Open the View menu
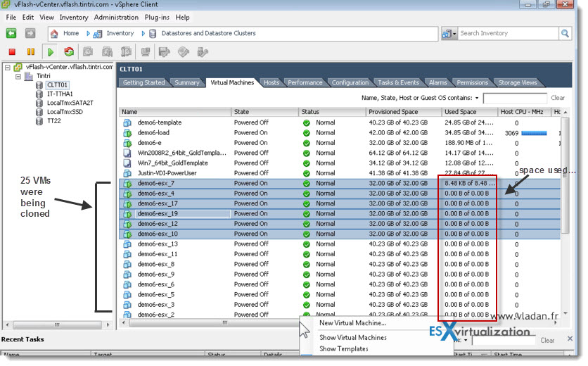Viewport: 588px width, 366px height. [x=46, y=18]
